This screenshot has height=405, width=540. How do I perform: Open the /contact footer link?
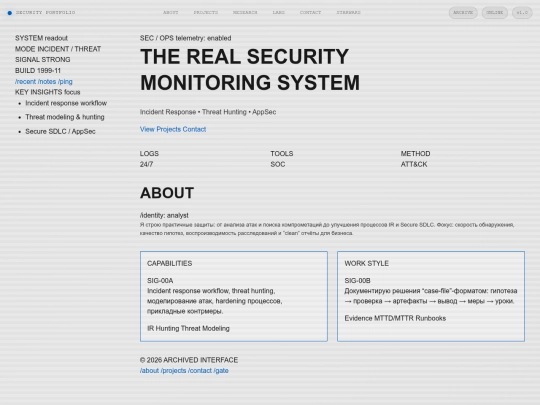click(x=200, y=371)
